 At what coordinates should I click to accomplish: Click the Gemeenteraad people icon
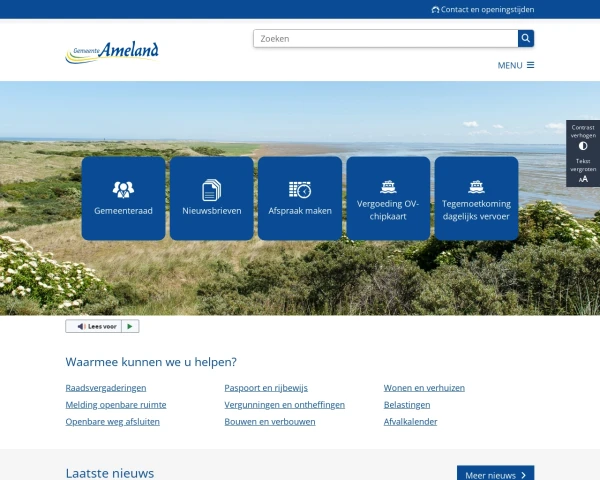[123, 189]
